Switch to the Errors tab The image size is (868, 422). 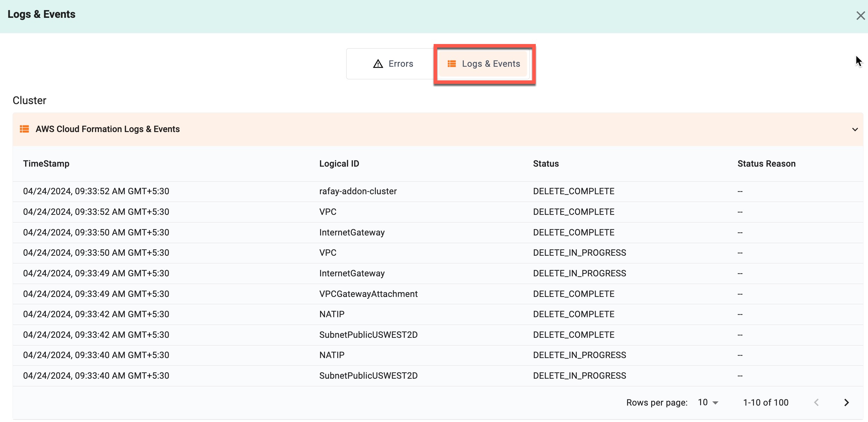[x=393, y=64]
